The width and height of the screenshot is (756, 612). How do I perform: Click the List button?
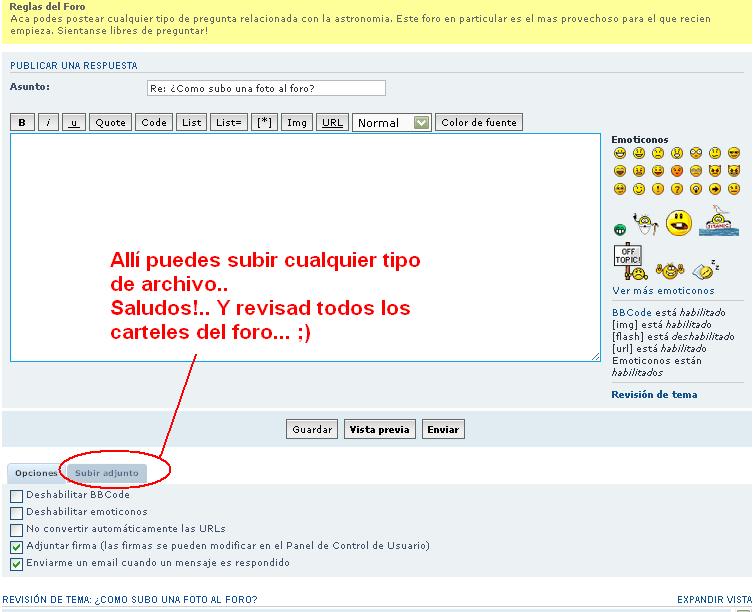click(191, 122)
